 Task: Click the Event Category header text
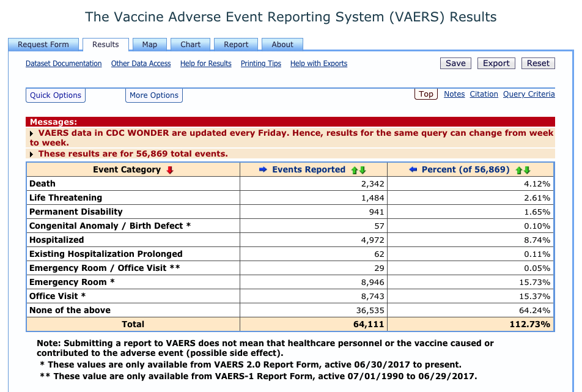(127, 169)
